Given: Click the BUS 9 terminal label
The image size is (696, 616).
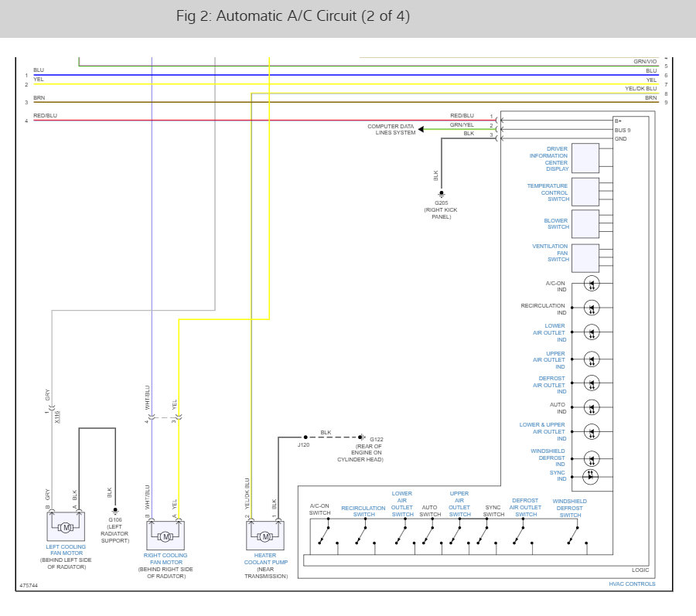Looking at the screenshot, I should pos(623,131).
